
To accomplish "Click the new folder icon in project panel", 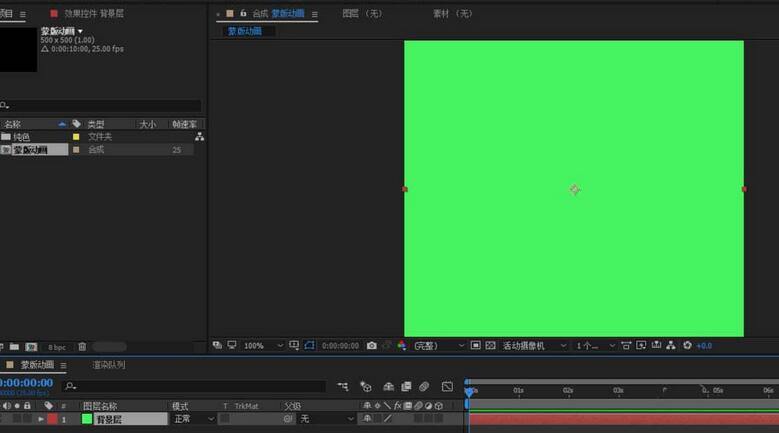I will coord(14,347).
